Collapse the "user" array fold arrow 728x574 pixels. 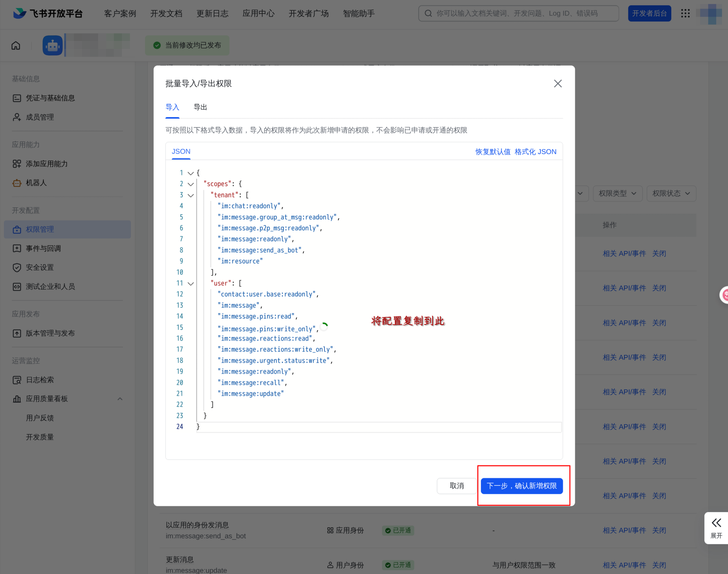pyautogui.click(x=191, y=284)
